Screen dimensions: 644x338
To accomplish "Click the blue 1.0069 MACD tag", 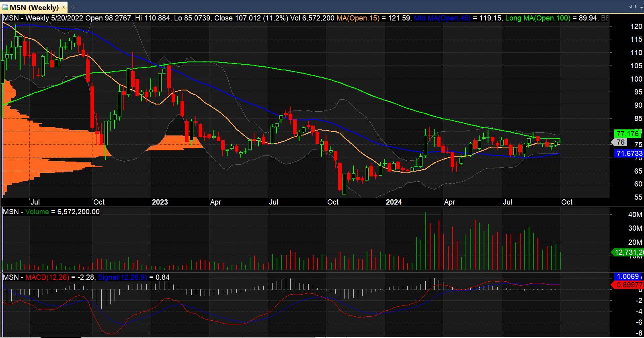I will pos(628,277).
